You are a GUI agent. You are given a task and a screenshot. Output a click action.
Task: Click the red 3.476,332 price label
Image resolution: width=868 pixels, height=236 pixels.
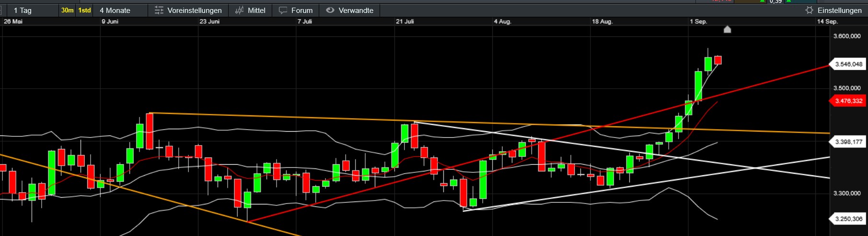point(848,101)
